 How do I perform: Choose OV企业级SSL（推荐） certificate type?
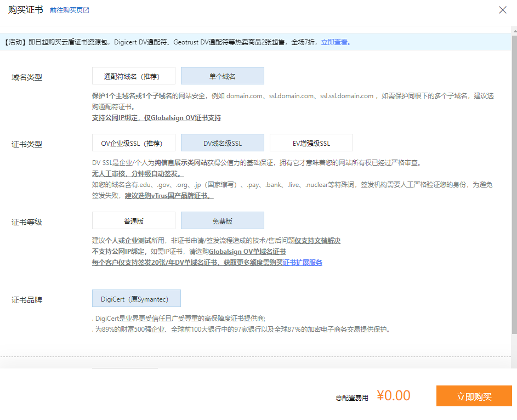[134, 143]
